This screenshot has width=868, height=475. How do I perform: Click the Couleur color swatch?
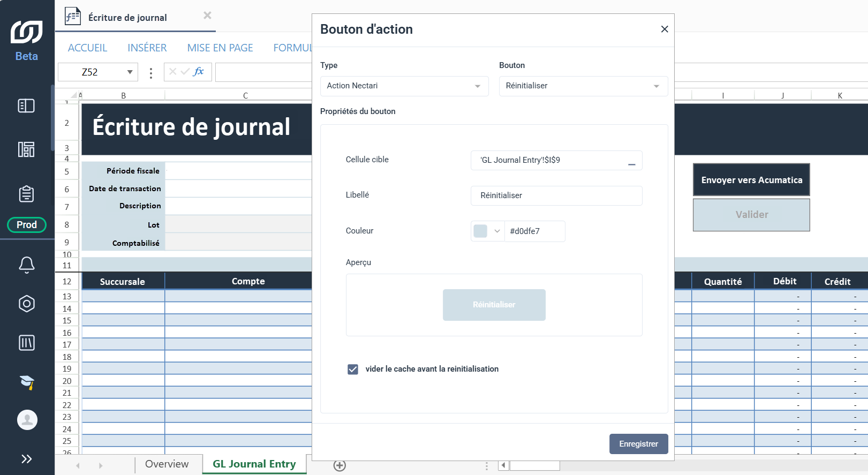coord(481,231)
